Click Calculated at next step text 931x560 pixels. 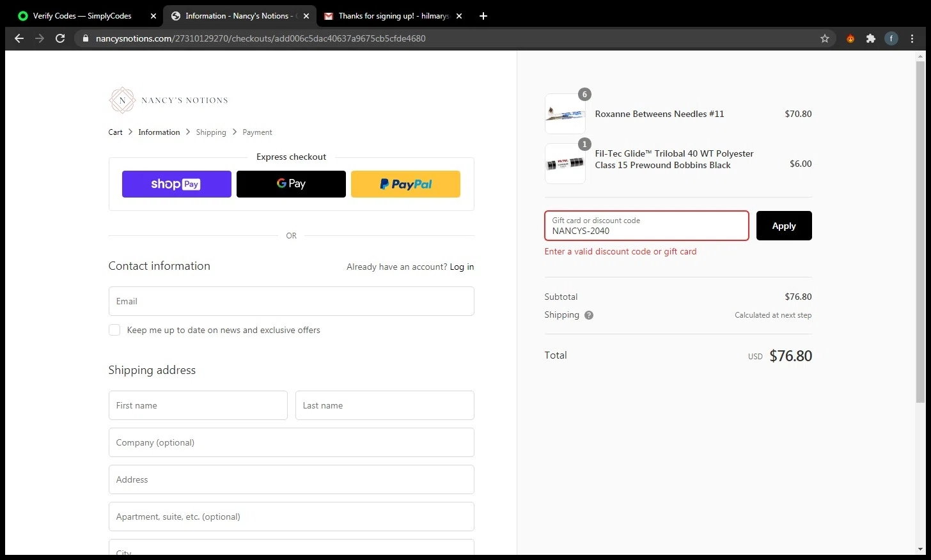click(773, 315)
